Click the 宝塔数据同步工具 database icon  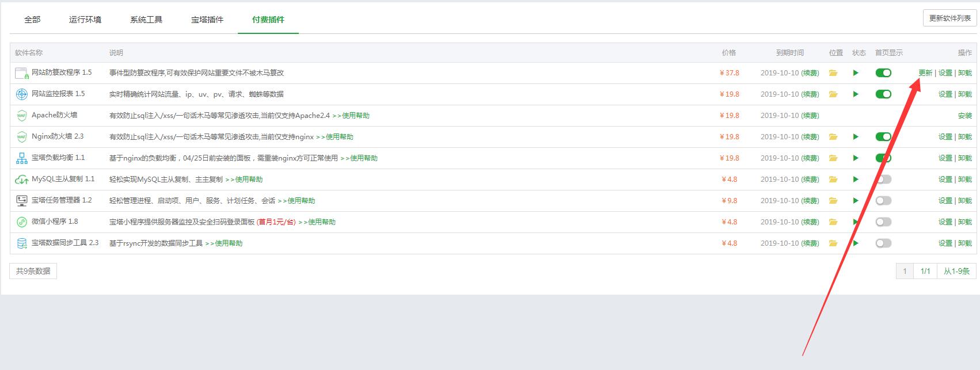click(x=22, y=243)
